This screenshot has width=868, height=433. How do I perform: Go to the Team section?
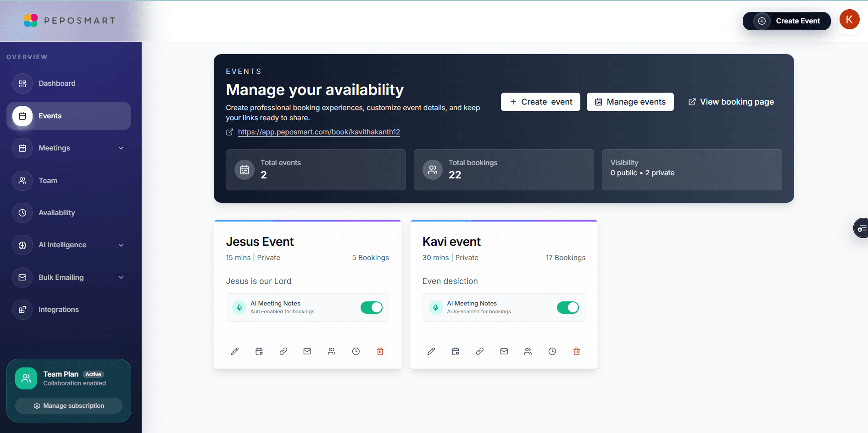[69, 181]
